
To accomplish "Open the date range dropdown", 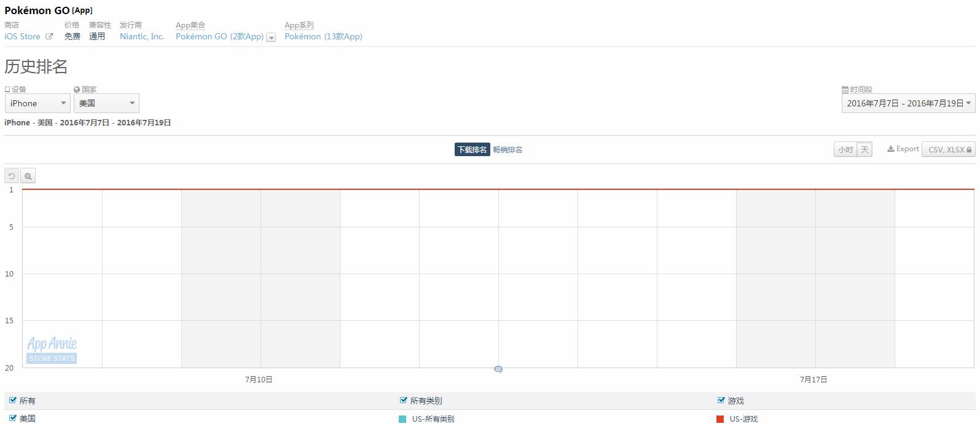I will click(908, 103).
